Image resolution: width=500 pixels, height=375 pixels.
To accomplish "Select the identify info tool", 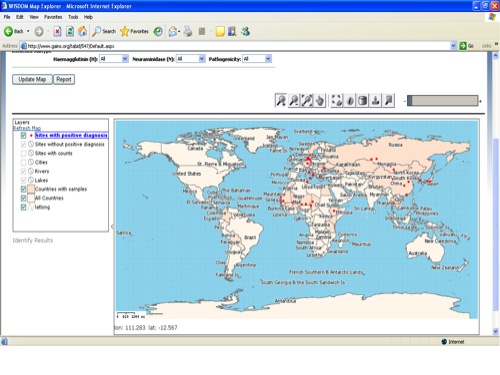I will pos(350,100).
